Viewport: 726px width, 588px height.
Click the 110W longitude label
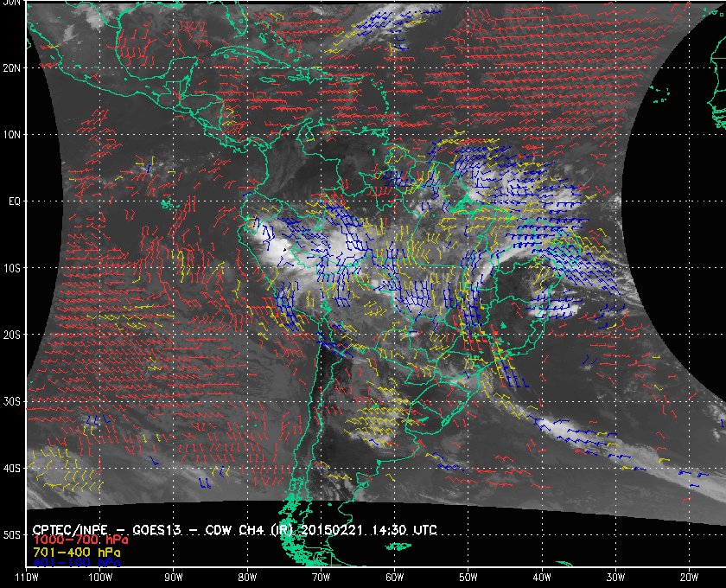pyautogui.click(x=27, y=578)
